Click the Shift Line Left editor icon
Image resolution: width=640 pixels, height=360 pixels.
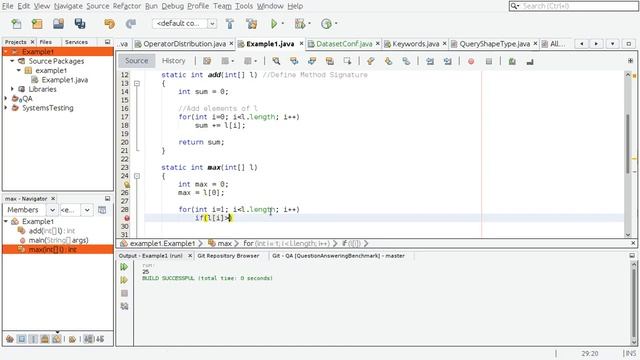coord(430,61)
